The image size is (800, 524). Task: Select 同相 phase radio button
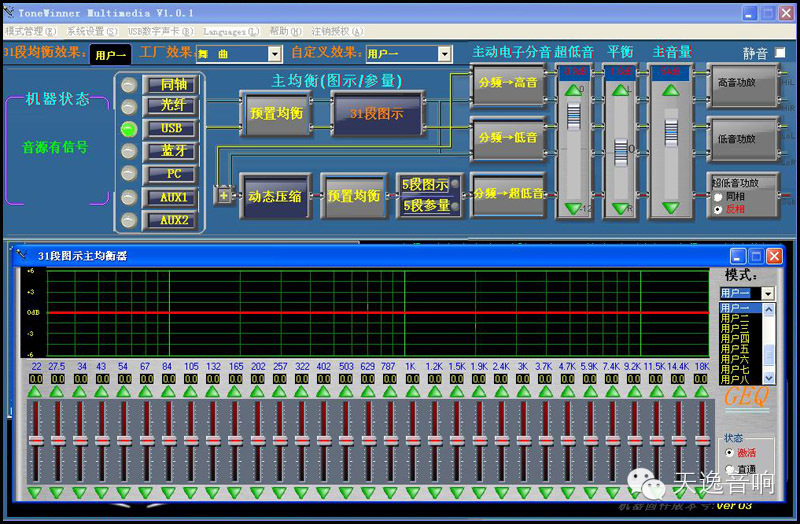[x=718, y=197]
